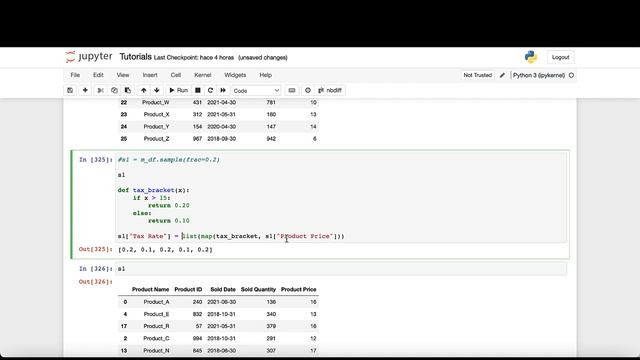Click the In [325] prompt label
Image resolution: width=640 pixels, height=360 pixels.
tap(96, 160)
